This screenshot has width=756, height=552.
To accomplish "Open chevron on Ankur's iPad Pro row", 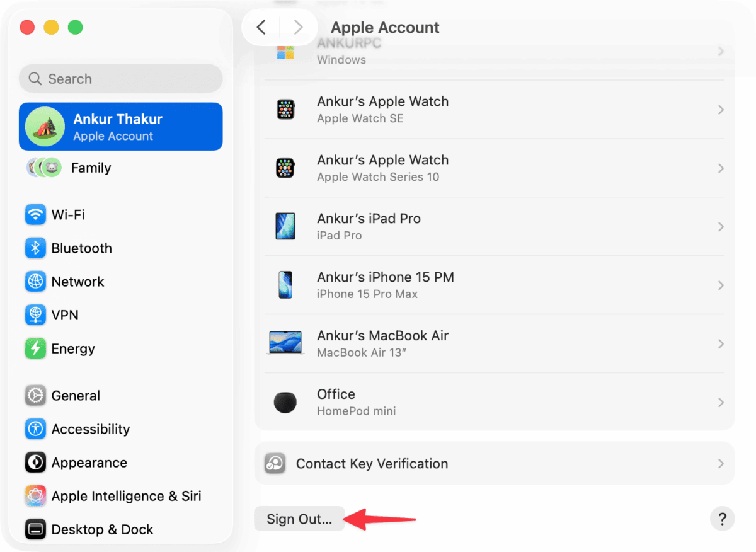I will click(x=721, y=226).
